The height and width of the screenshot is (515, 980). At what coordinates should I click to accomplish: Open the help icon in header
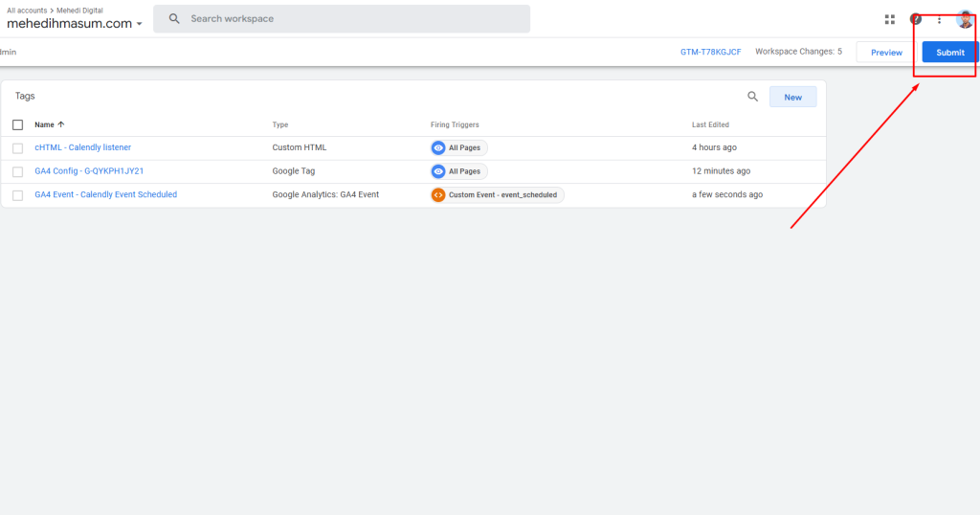tap(916, 19)
